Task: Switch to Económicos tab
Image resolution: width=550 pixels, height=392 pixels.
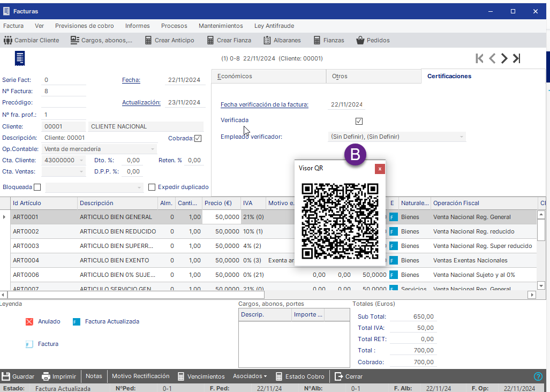Action: click(x=269, y=76)
